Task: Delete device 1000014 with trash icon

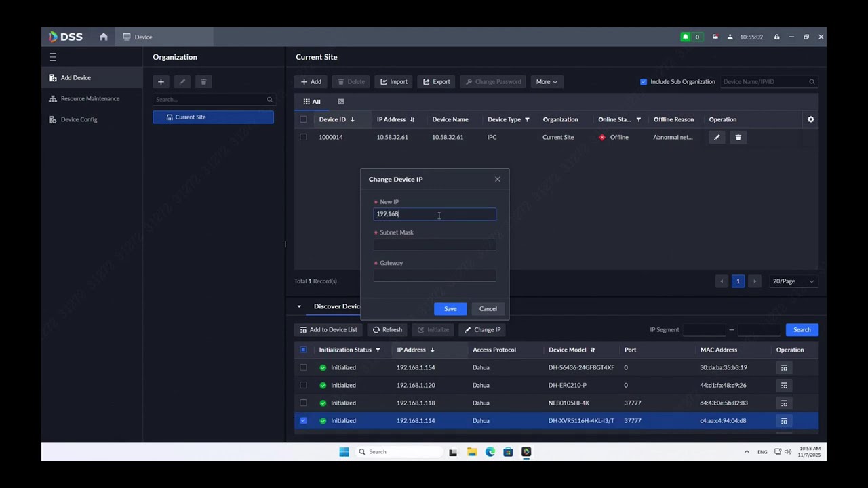Action: coord(738,138)
